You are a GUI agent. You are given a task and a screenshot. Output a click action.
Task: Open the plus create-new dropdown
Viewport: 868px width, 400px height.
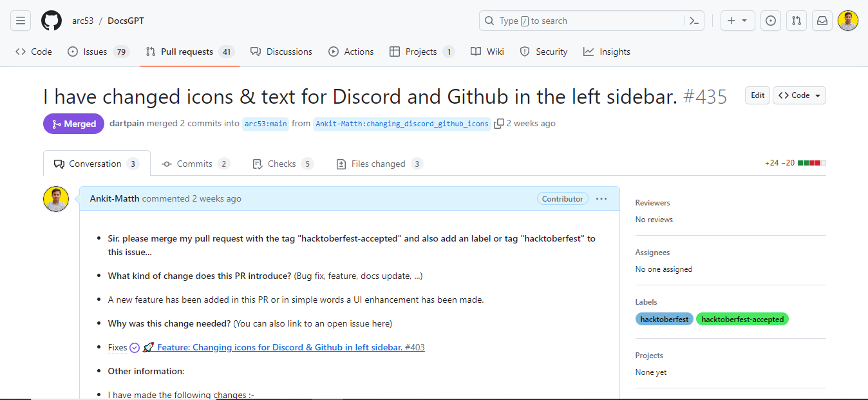coord(737,20)
